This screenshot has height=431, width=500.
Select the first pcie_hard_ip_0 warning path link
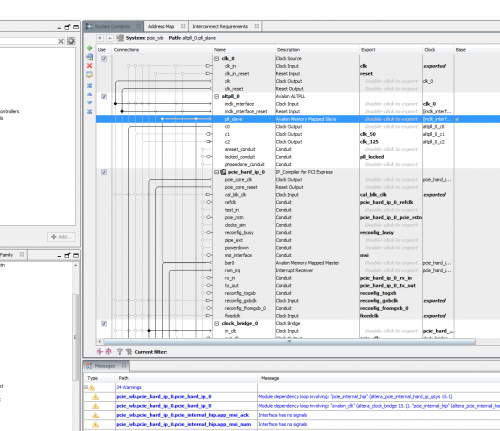click(x=164, y=397)
